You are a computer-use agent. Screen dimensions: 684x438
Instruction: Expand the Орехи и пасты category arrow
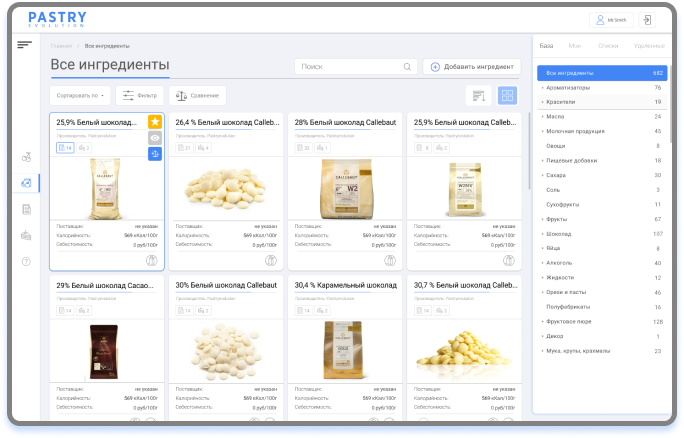[x=542, y=292]
